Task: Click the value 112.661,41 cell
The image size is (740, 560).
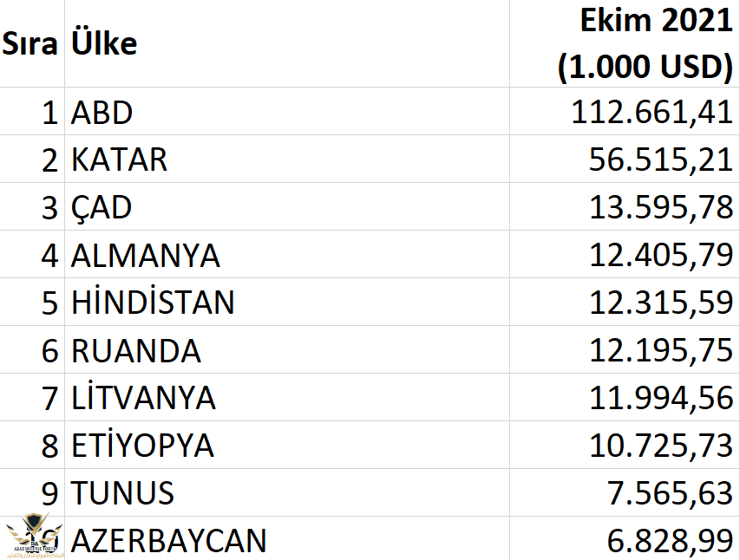Action: click(625, 111)
